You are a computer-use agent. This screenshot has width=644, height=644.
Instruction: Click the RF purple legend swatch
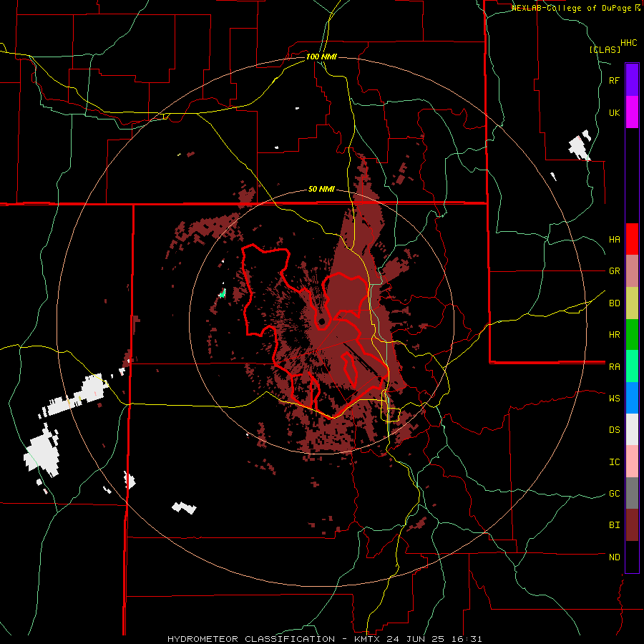[x=632, y=80]
